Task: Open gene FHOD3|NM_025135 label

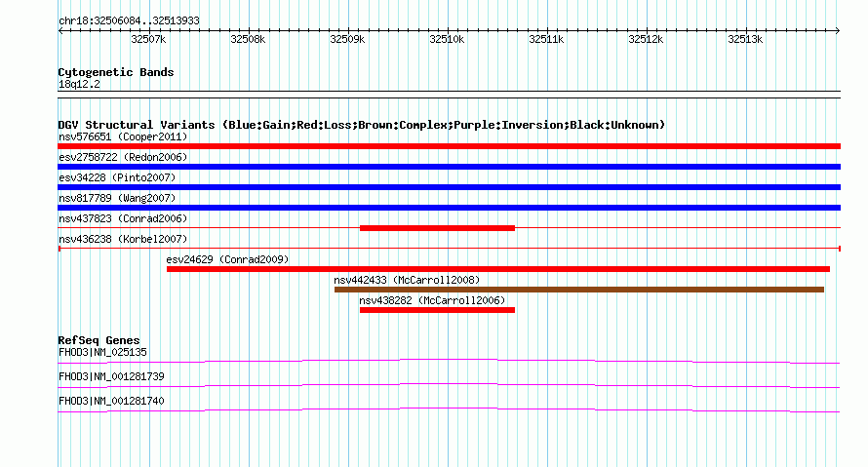Action: tap(102, 353)
